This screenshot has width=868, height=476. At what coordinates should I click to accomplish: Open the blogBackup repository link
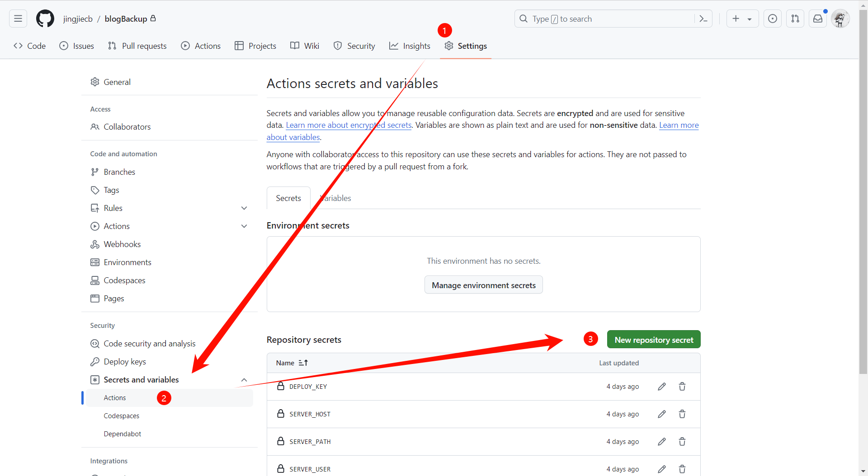tap(126, 19)
